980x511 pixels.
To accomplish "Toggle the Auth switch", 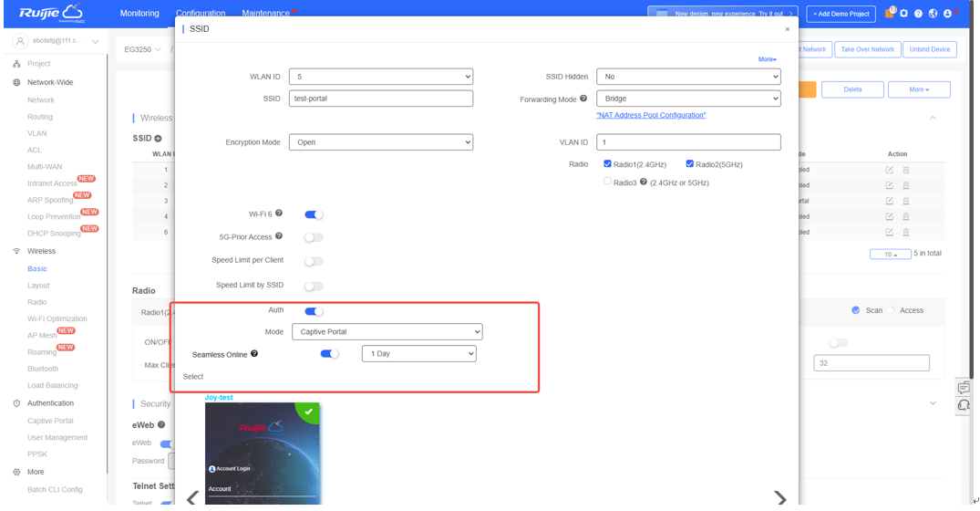I will (314, 311).
